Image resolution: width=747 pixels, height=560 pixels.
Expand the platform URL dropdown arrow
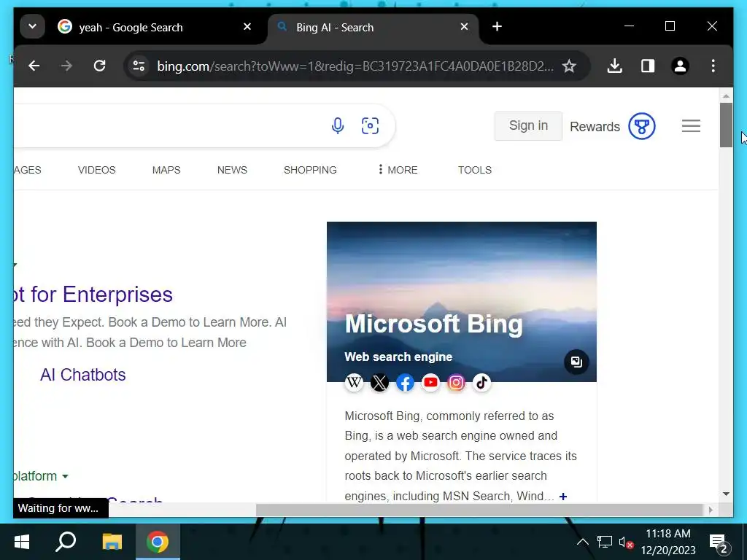tap(65, 476)
